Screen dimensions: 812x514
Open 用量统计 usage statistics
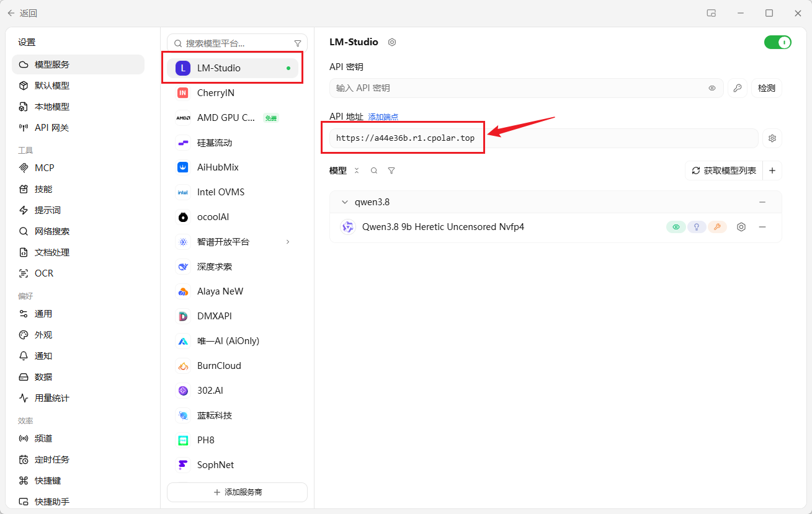(78, 398)
